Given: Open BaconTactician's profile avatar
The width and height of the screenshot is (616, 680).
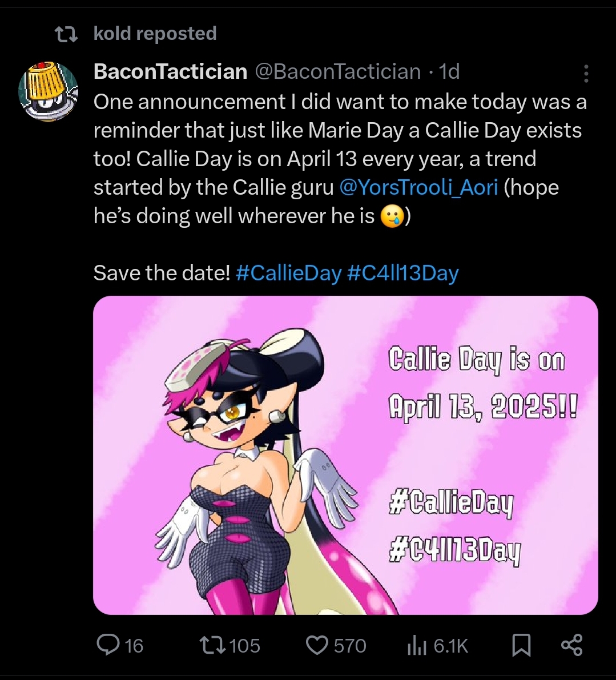Looking at the screenshot, I should click(49, 92).
